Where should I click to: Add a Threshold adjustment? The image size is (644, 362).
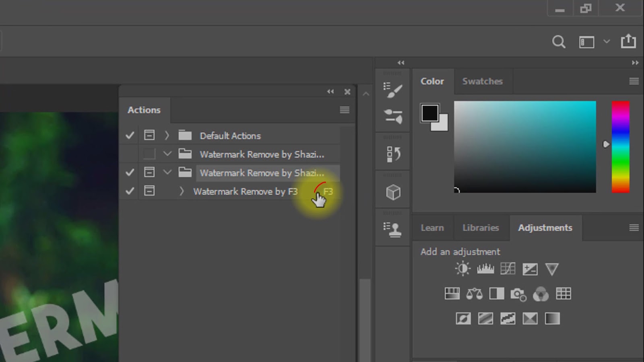pyautogui.click(x=508, y=319)
